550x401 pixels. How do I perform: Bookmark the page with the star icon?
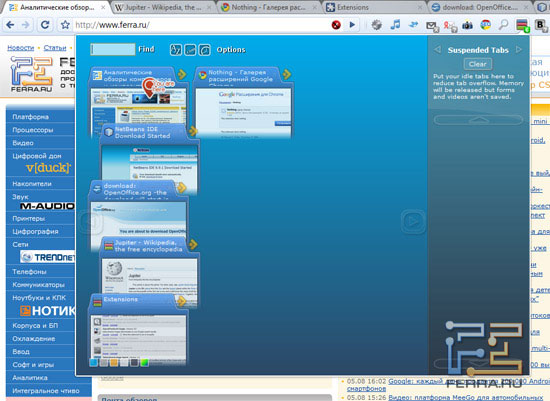[65, 25]
